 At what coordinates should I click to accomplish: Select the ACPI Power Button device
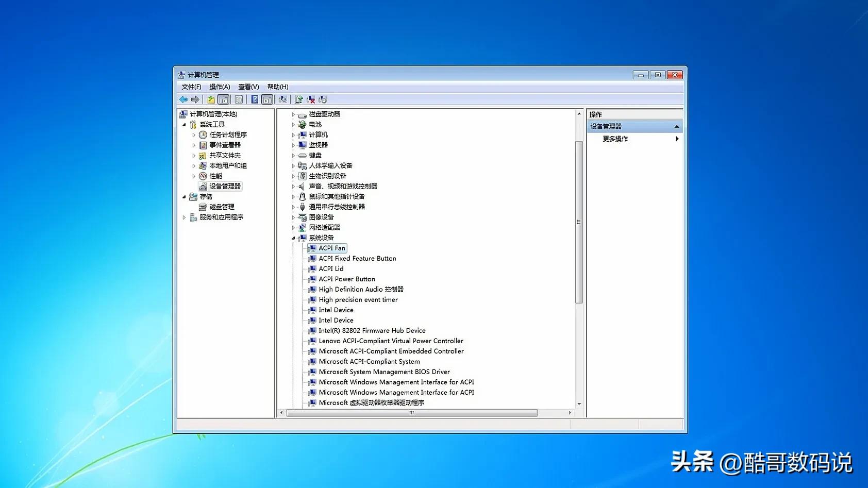(347, 279)
